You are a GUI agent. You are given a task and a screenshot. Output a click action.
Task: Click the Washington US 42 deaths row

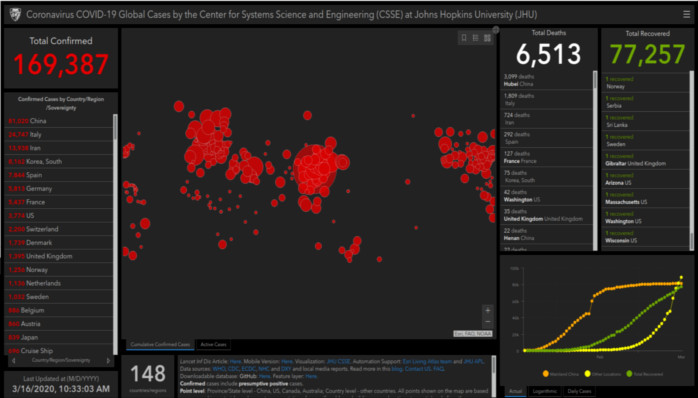click(547, 196)
